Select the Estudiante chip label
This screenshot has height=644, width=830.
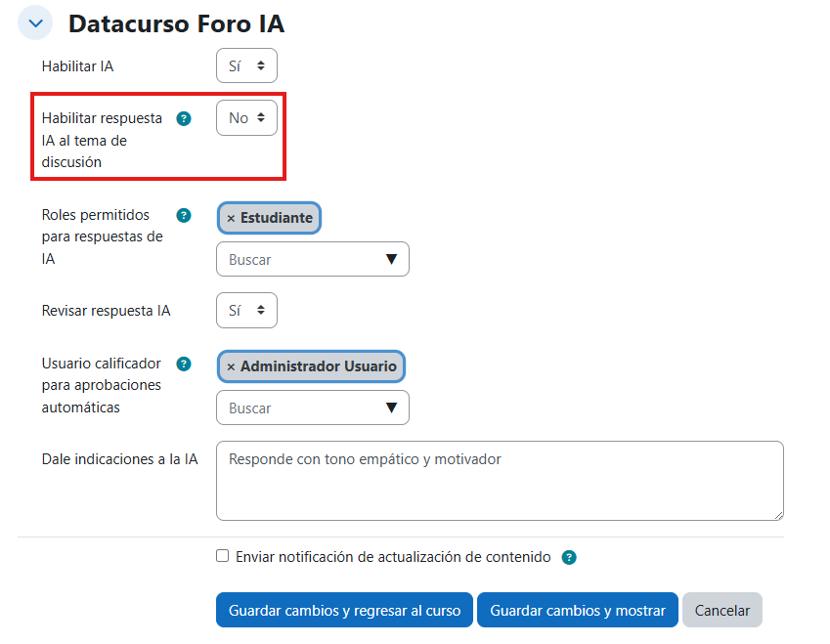pyautogui.click(x=276, y=217)
